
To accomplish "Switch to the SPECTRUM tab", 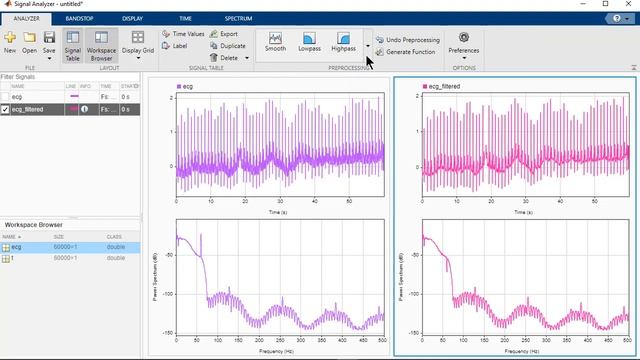I will (238, 18).
